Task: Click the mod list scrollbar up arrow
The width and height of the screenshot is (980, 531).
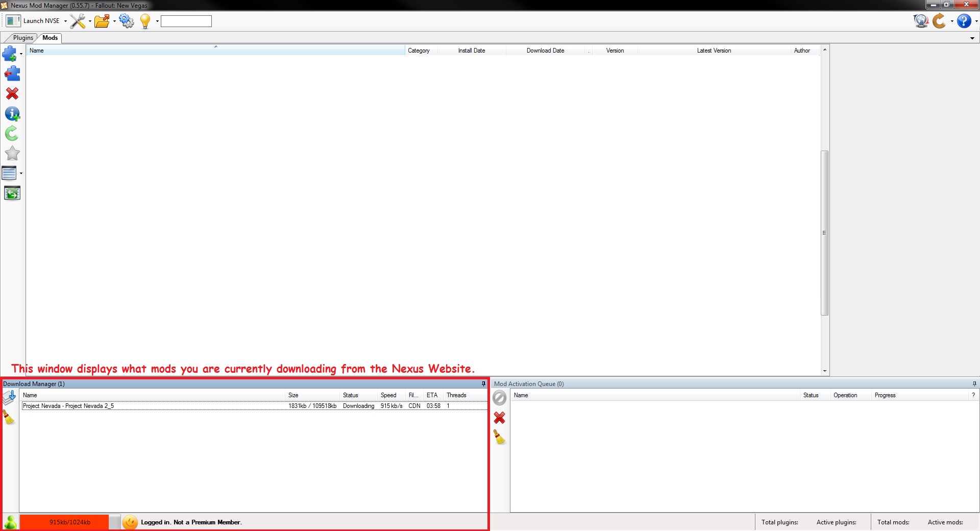Action: click(825, 50)
